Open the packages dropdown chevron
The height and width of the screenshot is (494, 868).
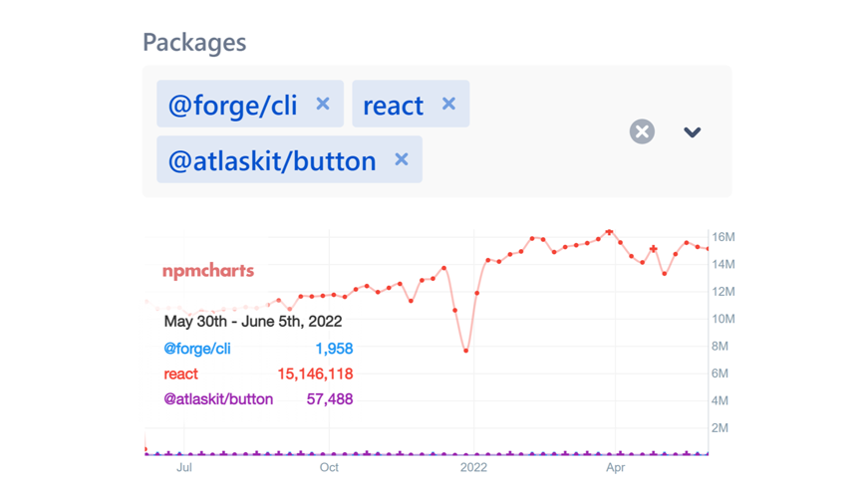[693, 131]
